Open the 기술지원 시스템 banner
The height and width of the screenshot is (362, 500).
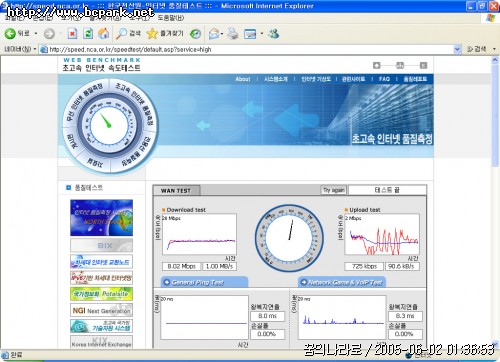[x=101, y=326]
